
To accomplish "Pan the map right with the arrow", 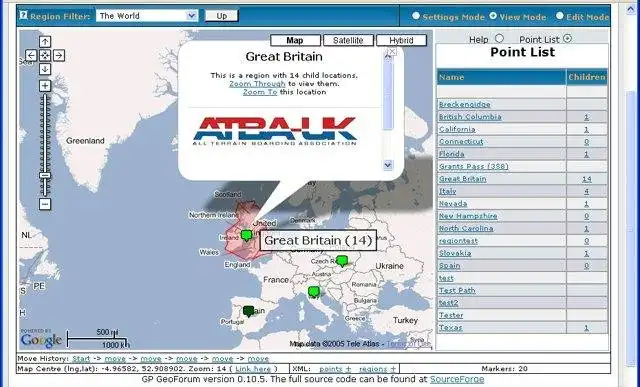I will [59, 55].
